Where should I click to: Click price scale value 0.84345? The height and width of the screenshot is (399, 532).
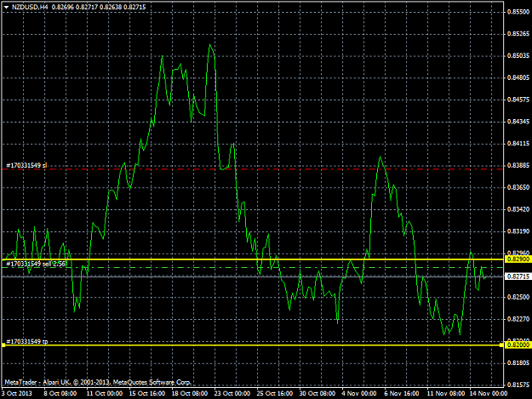(518, 122)
